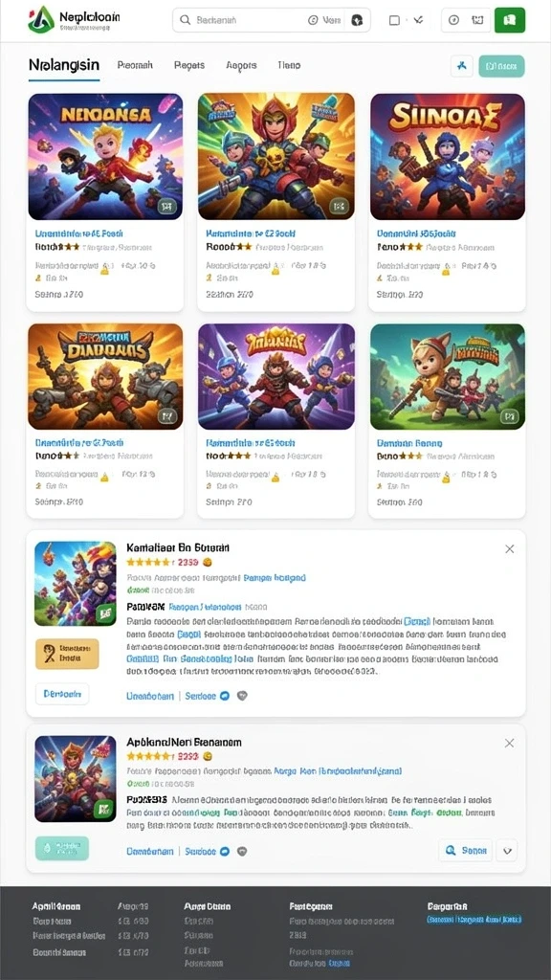551x980 pixels.
Task: Click the magnifier icon in the search field
Action: [185, 20]
